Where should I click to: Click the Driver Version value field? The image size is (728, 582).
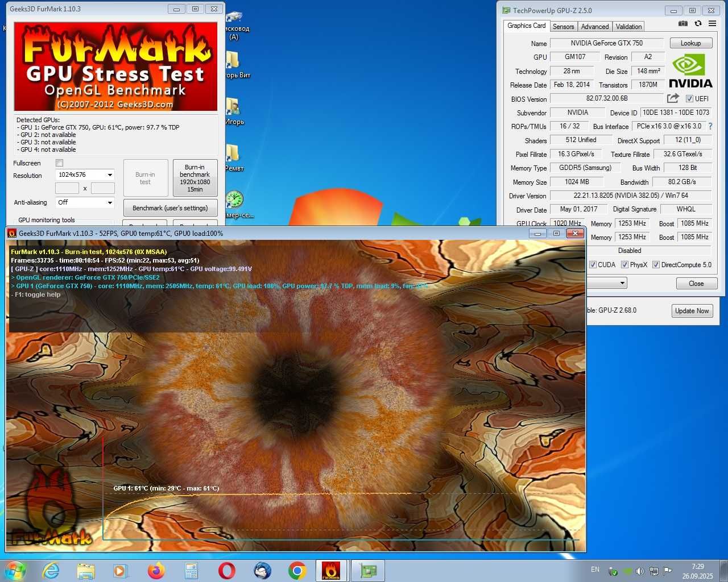click(x=631, y=196)
